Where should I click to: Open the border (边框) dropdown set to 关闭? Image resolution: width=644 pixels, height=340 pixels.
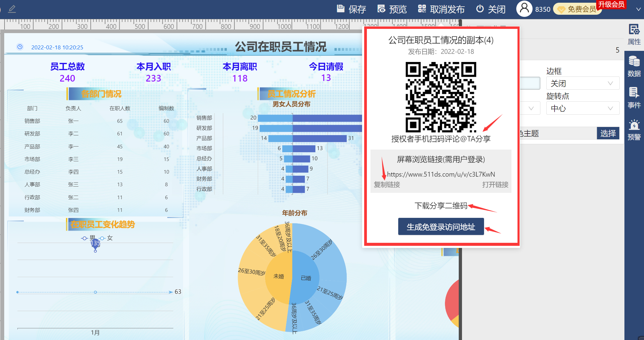tap(583, 83)
